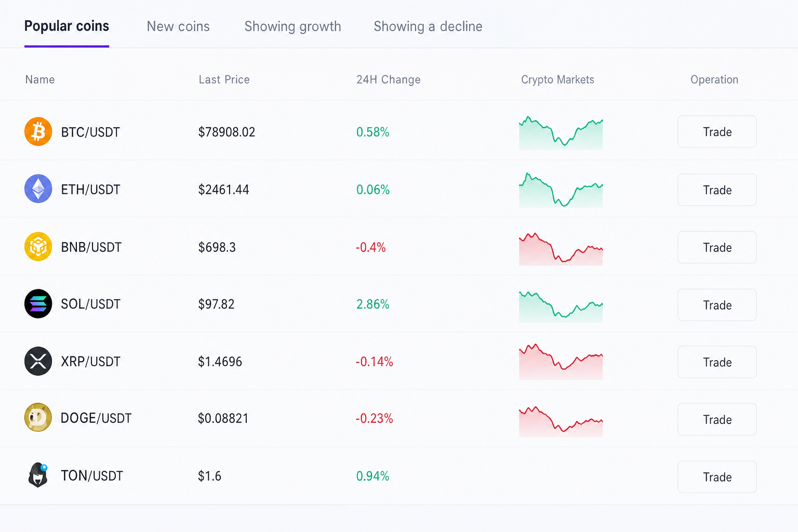
Task: Click the 2.86% change value
Action: click(x=373, y=304)
